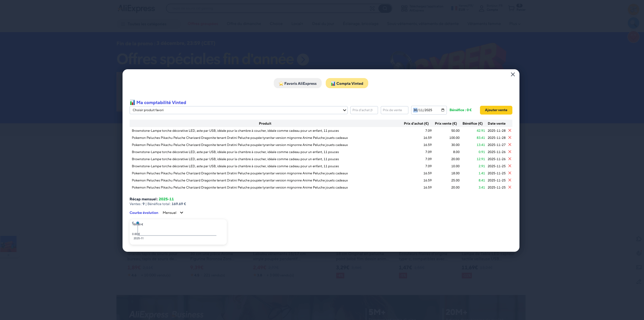Screen dimensions: 644x320
Task: Switch to the Favoris AliExpress tab
Action: tap(297, 83)
